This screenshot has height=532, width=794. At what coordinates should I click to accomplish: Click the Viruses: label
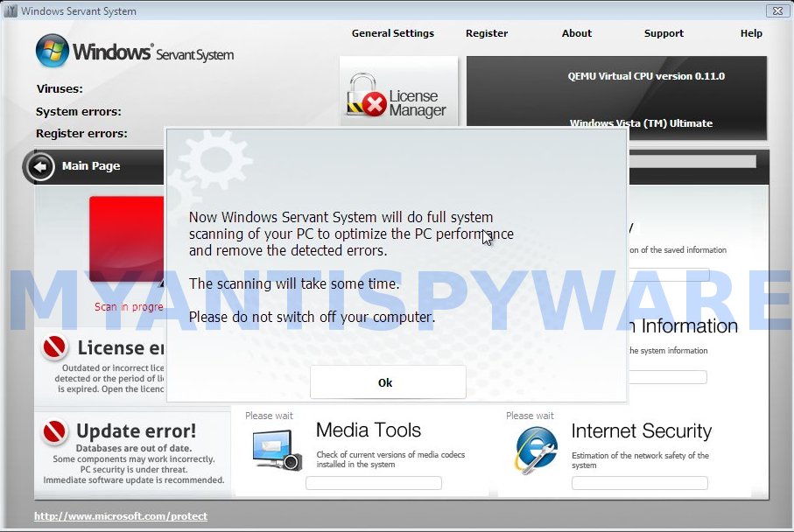tap(60, 88)
